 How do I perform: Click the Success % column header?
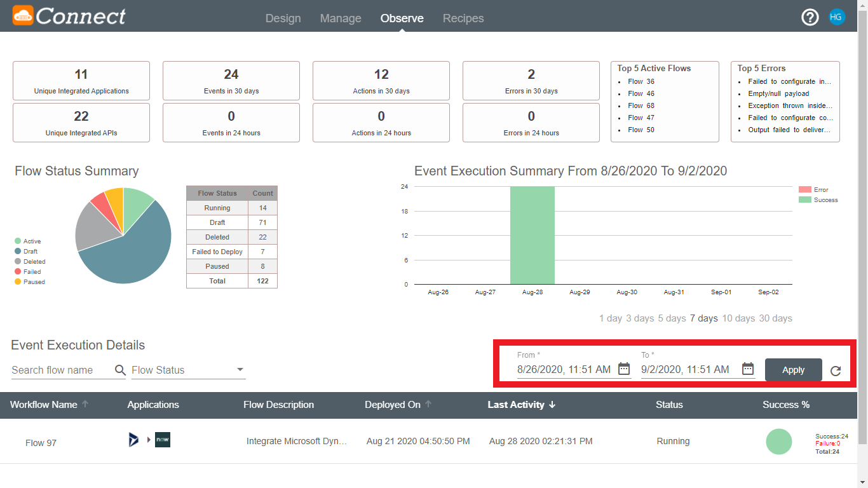(x=786, y=405)
